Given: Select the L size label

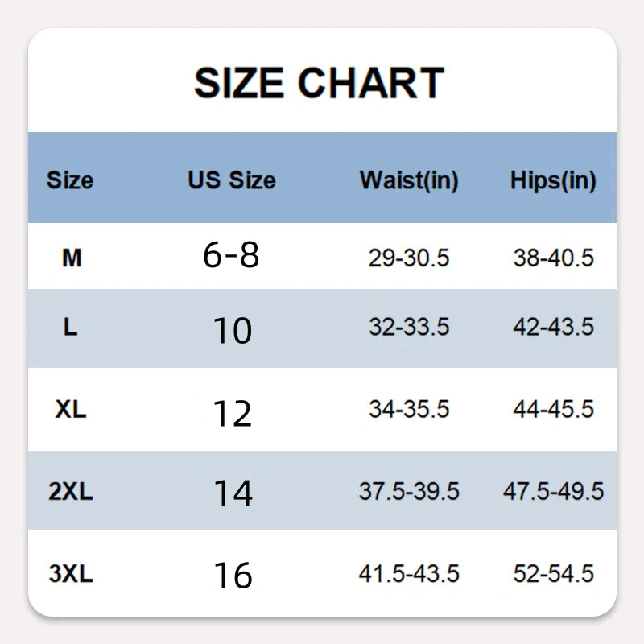Looking at the screenshot, I should coord(71,328).
